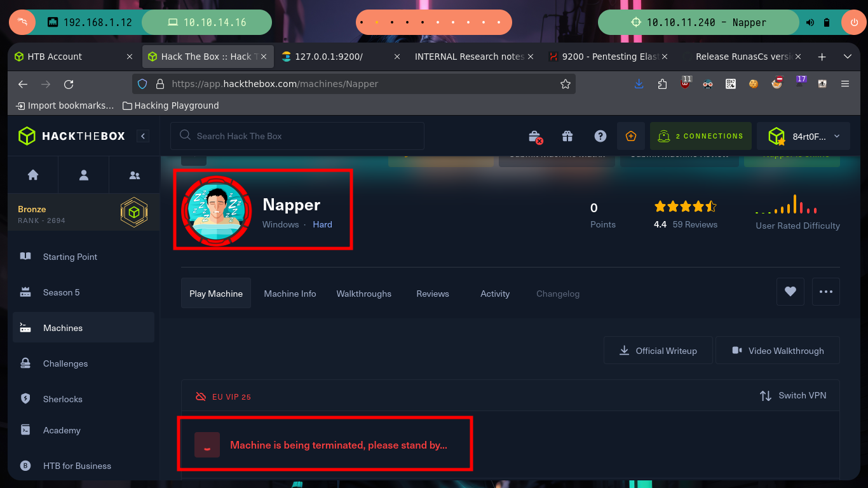The width and height of the screenshot is (868, 488).
Task: Bookmark this page with the star icon
Action: (566, 84)
